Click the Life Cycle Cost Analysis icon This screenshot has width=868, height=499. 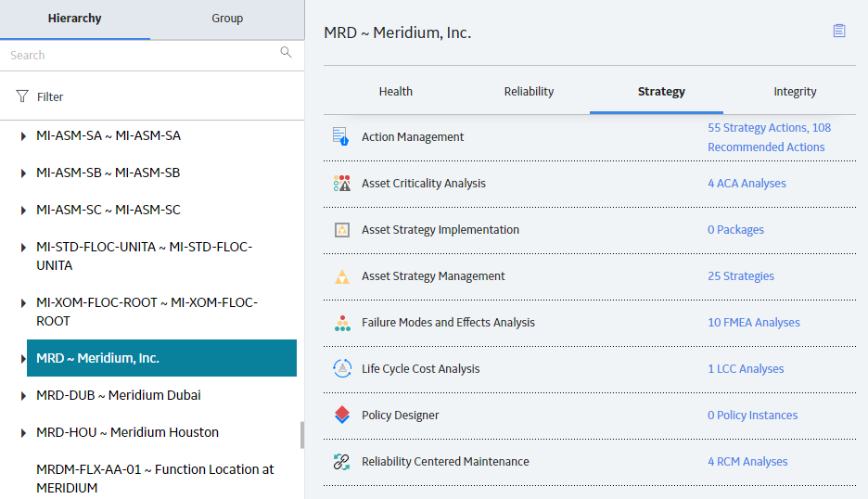(342, 369)
